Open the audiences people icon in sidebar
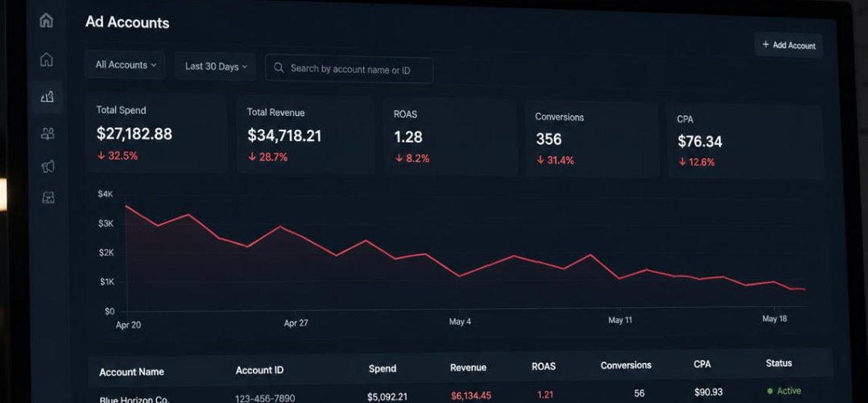Viewport: 868px width, 403px height. (x=48, y=134)
